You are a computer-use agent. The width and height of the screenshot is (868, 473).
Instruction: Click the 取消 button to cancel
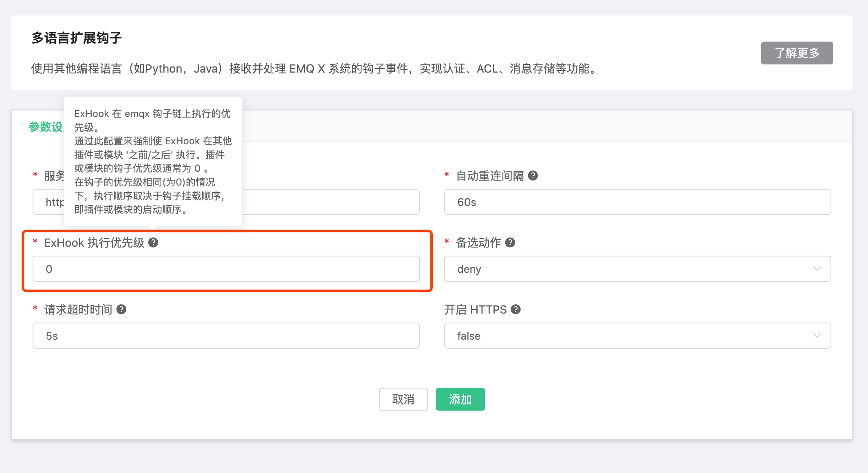pyautogui.click(x=403, y=399)
